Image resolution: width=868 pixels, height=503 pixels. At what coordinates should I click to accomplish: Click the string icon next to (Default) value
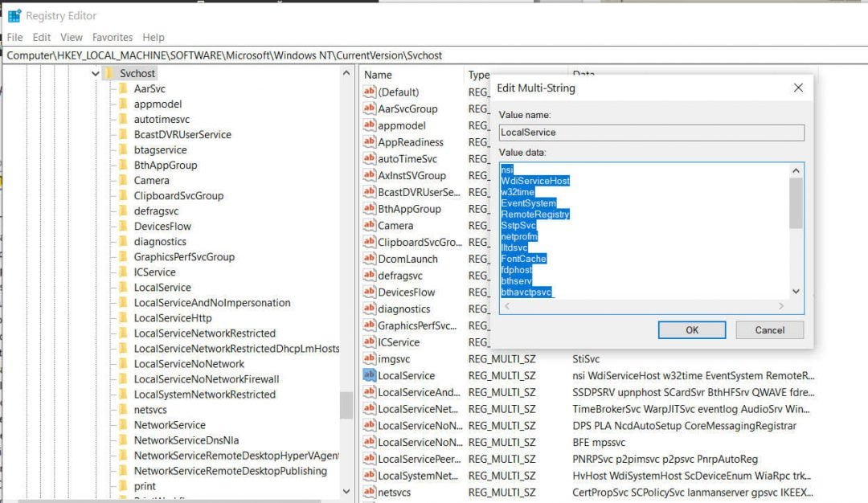point(370,92)
